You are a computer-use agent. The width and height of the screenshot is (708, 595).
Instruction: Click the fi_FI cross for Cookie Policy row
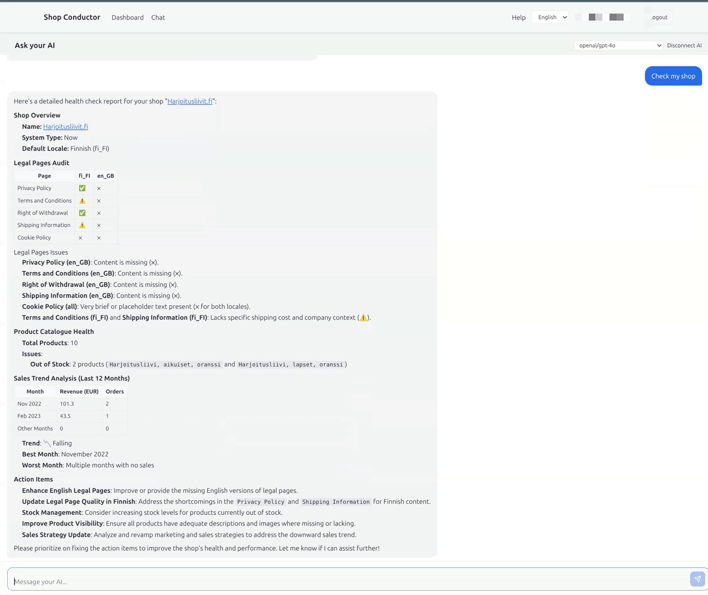click(80, 237)
